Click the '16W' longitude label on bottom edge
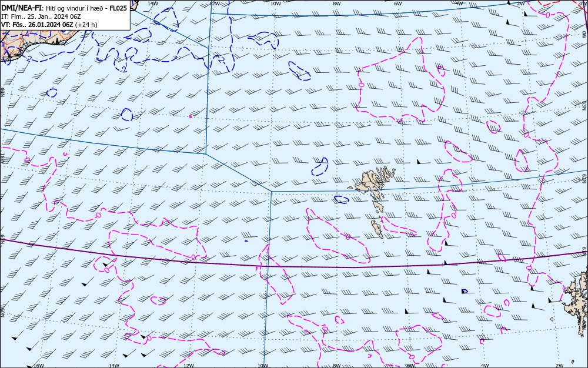Viewport: 588px width, 368px height. (39, 366)
